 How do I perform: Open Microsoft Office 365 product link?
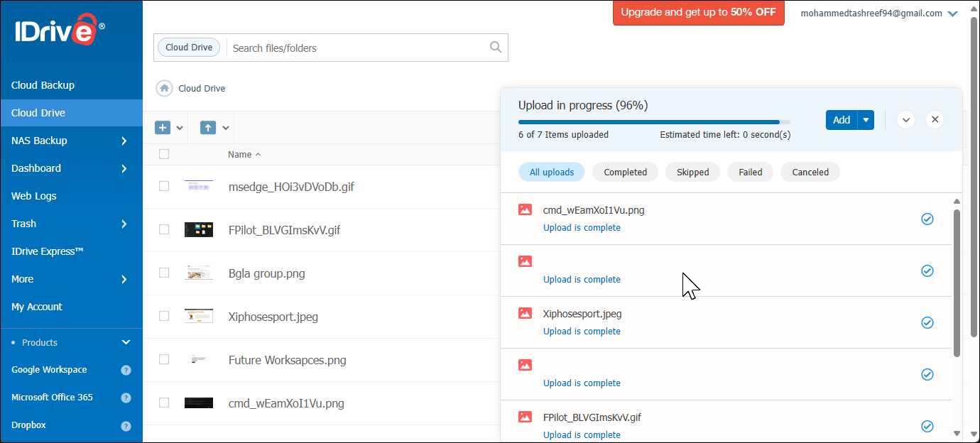coord(52,398)
